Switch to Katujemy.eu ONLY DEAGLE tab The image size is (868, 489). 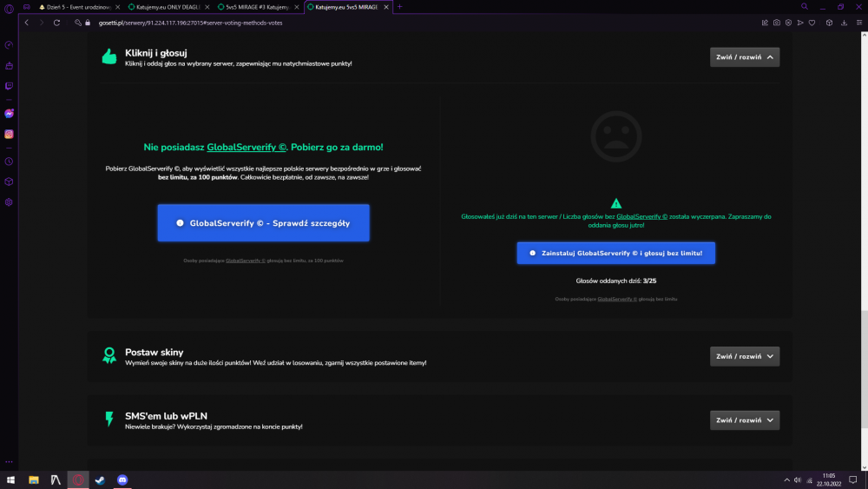168,7
